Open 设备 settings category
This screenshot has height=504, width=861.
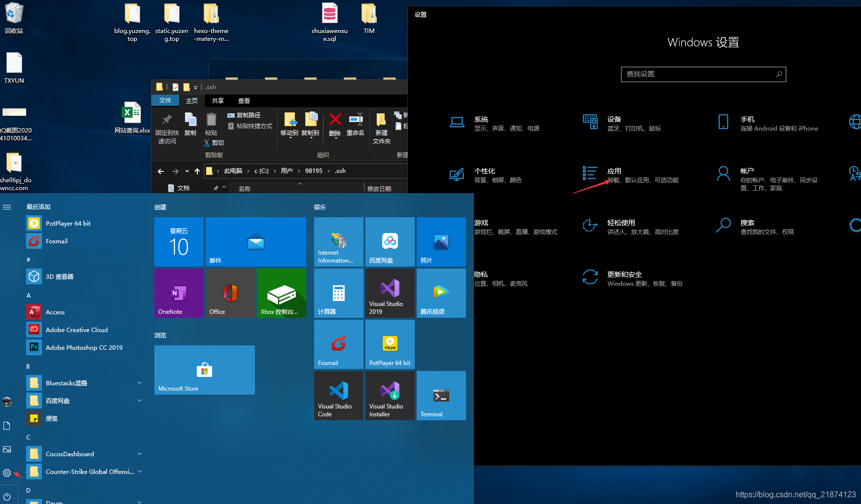[622, 123]
